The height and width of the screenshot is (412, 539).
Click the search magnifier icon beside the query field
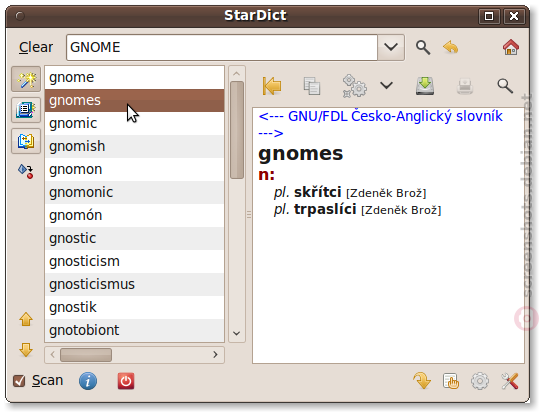(423, 47)
